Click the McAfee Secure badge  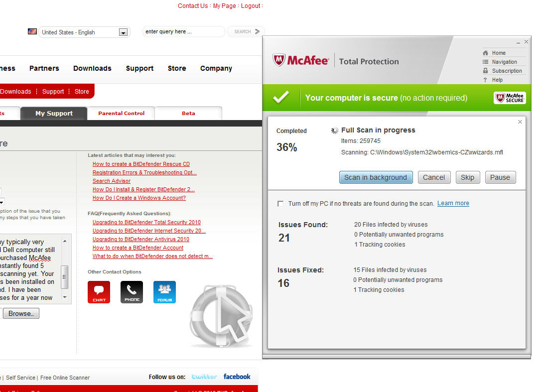[x=510, y=98]
